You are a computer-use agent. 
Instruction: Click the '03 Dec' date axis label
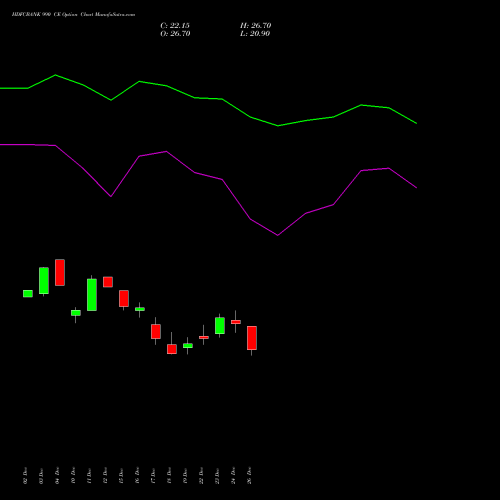(x=41, y=476)
